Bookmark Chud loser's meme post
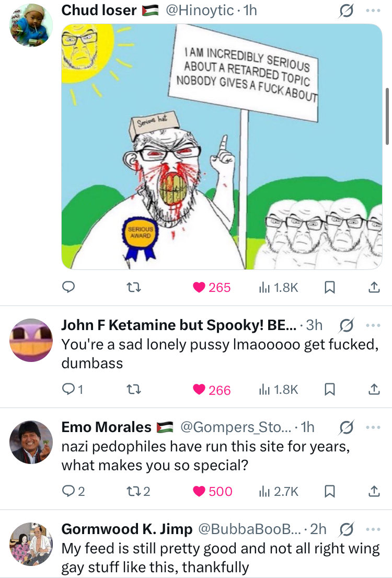 pos(330,287)
